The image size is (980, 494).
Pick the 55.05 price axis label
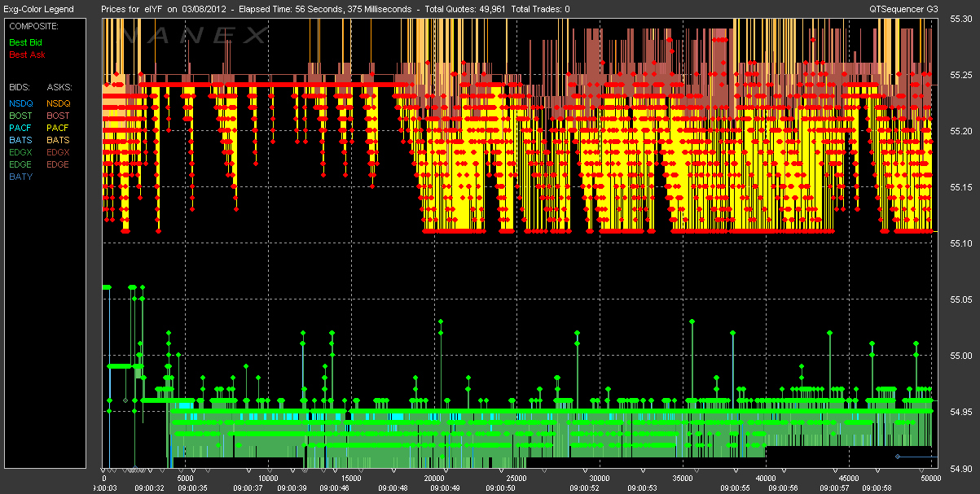[961, 300]
